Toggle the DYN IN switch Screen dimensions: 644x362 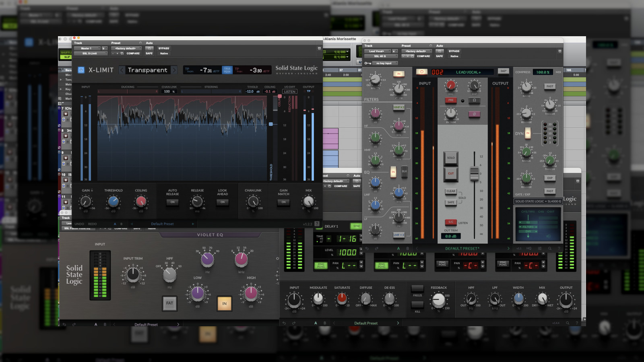point(528,133)
